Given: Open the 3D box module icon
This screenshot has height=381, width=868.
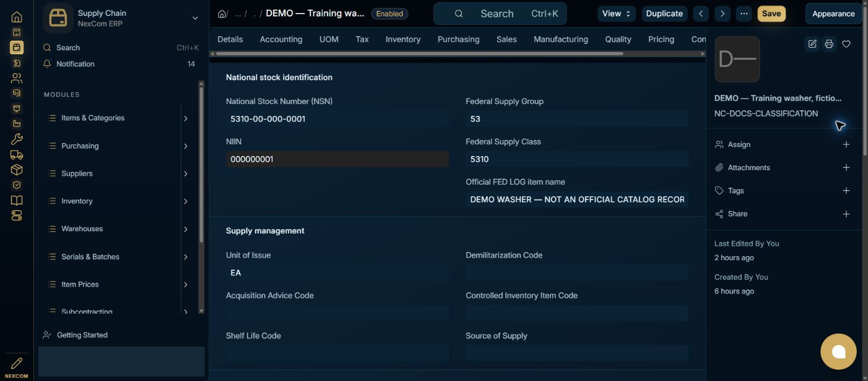Looking at the screenshot, I should [x=16, y=170].
